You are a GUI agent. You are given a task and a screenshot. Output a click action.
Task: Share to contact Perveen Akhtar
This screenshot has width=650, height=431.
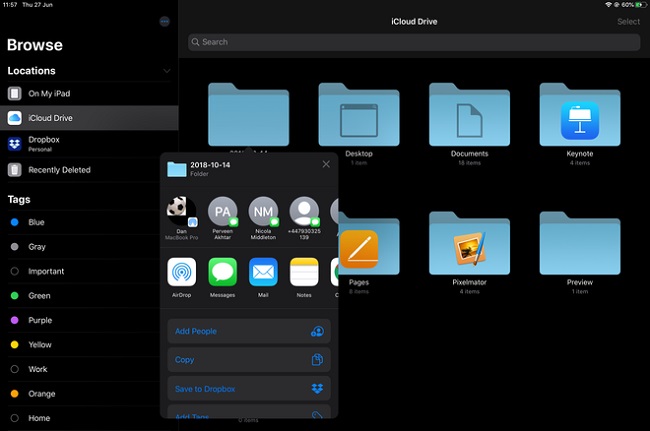223,218
